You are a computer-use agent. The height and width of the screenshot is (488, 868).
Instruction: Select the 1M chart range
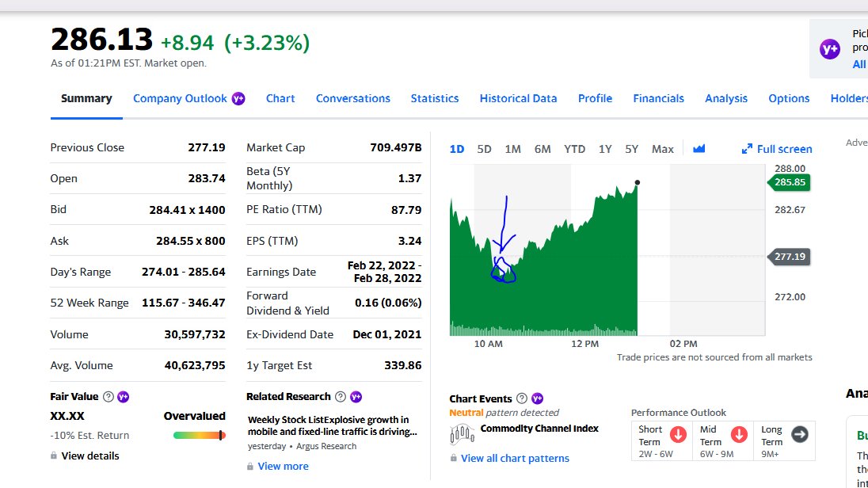click(512, 149)
